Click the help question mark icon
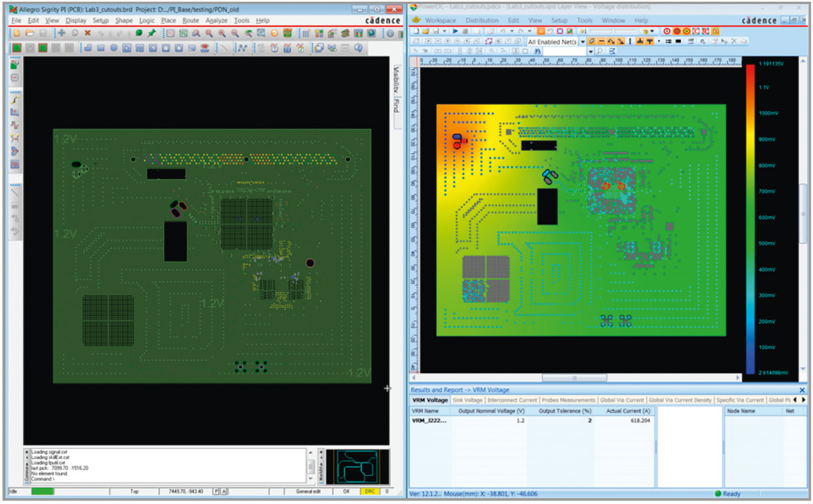 358,48
